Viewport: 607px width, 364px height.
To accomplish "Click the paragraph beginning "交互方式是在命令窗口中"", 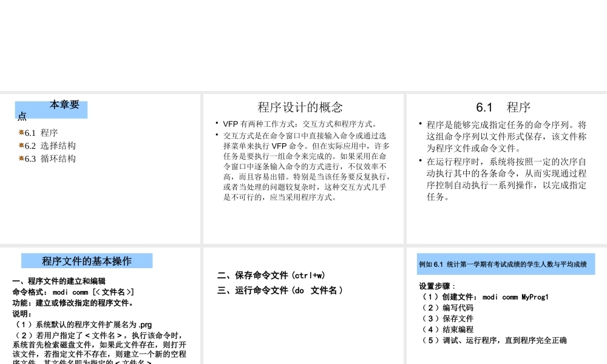I will [306, 166].
